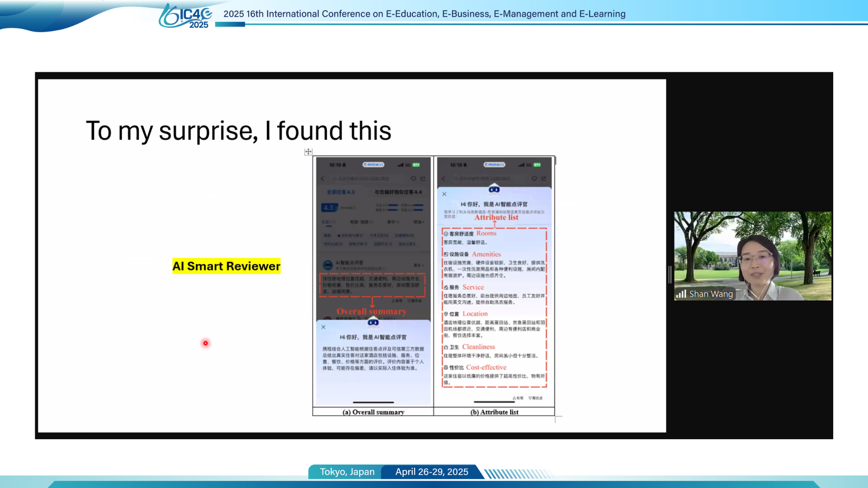Click 4.3 rating badge in left phone
868x488 pixels.
[x=329, y=208]
